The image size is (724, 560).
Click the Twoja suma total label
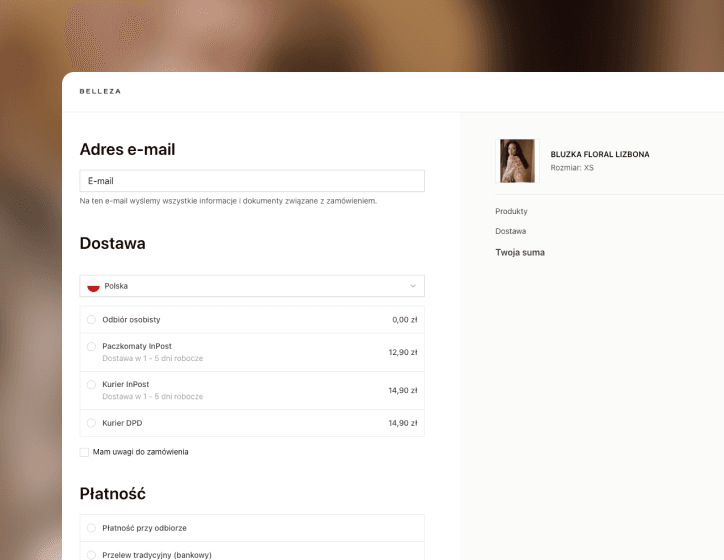tap(520, 252)
